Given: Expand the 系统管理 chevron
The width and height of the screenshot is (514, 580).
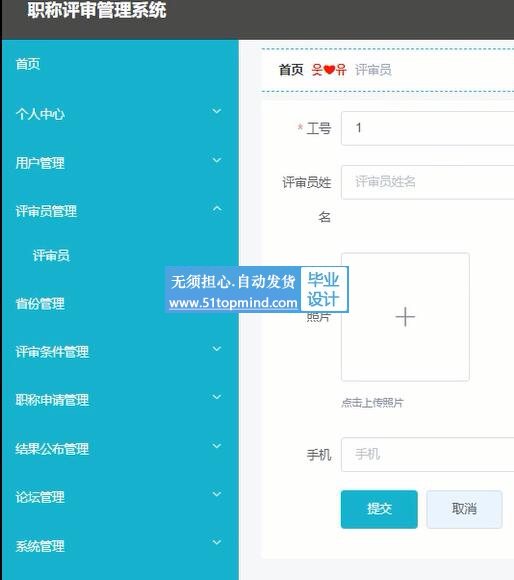Looking at the screenshot, I should click(x=217, y=543).
